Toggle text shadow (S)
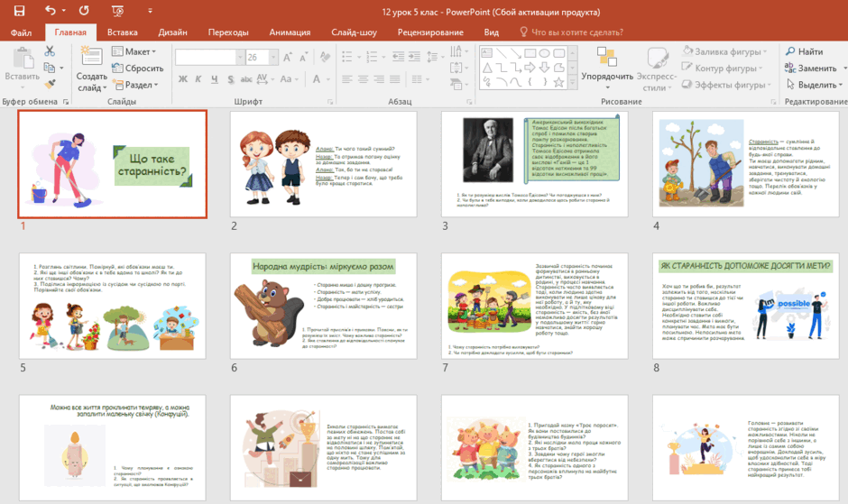The image size is (848, 504). pos(230,79)
